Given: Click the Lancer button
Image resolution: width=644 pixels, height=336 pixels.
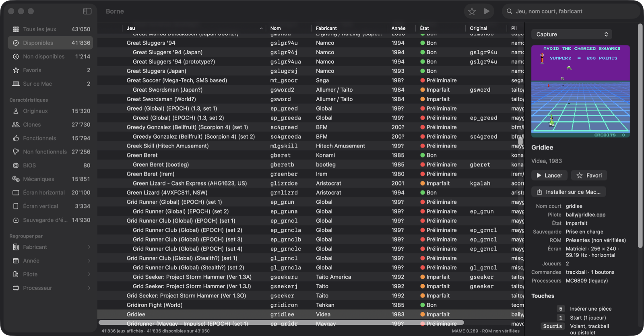Looking at the screenshot, I should coord(549,176).
